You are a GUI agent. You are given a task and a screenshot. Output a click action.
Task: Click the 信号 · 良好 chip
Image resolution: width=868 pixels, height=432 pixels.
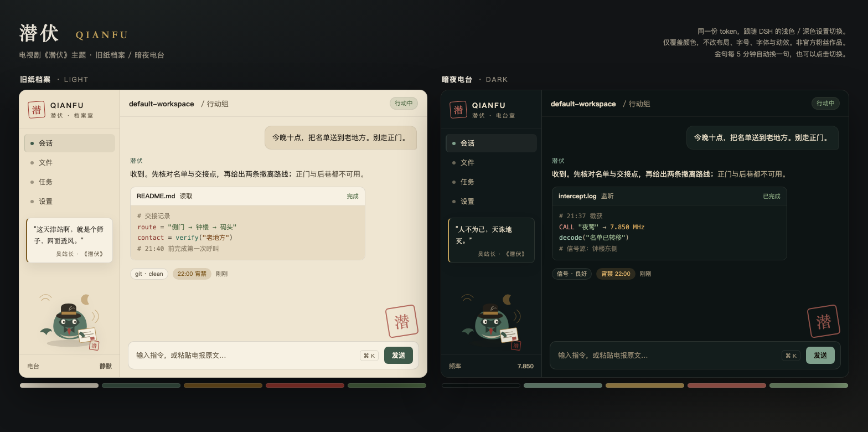tap(572, 274)
